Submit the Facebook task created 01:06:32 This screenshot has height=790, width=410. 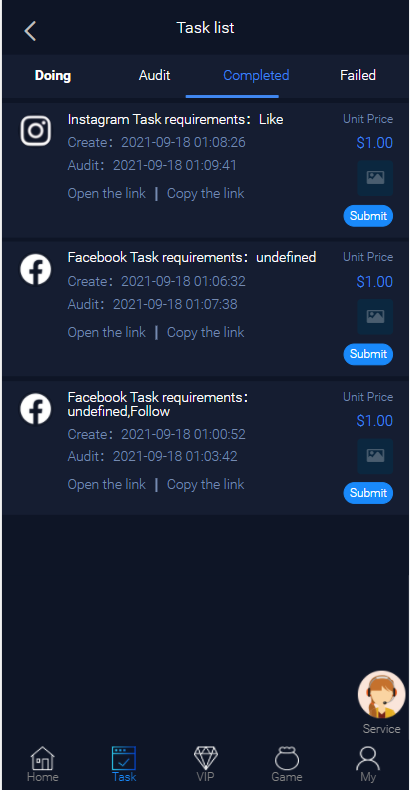[x=368, y=354]
